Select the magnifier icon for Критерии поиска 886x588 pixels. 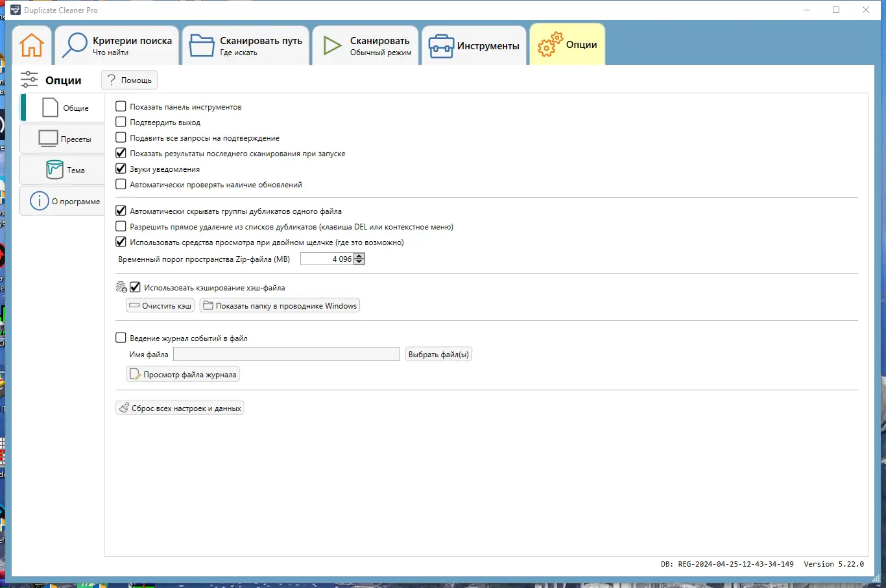point(73,44)
